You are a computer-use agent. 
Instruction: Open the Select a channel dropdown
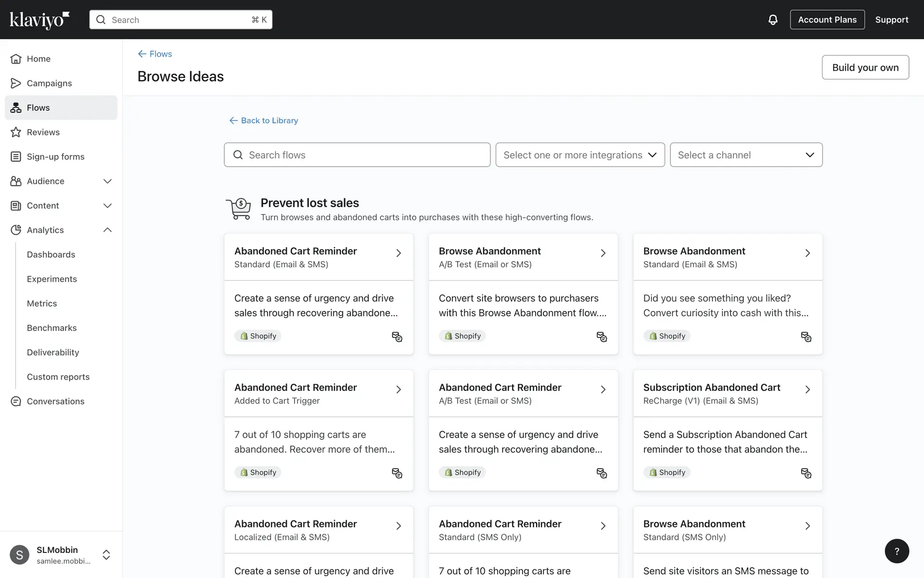click(x=746, y=155)
